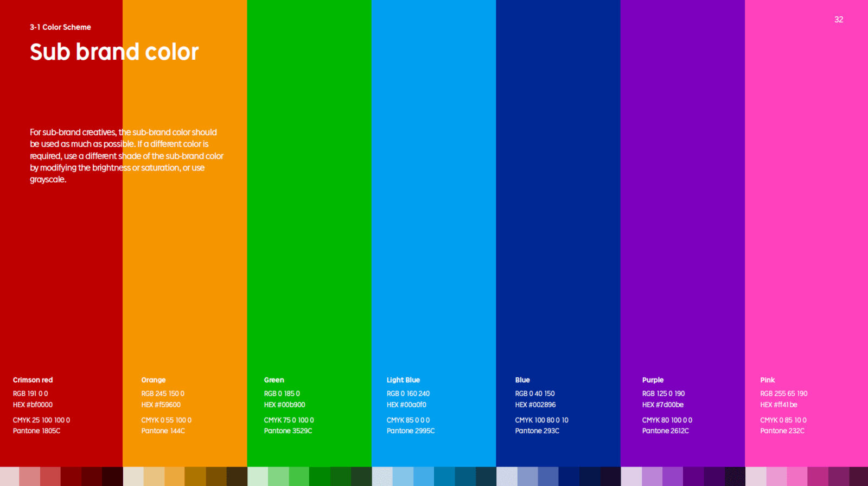Select the lightest blue tint in bottom strip
This screenshot has height=486, width=868.
point(507,476)
